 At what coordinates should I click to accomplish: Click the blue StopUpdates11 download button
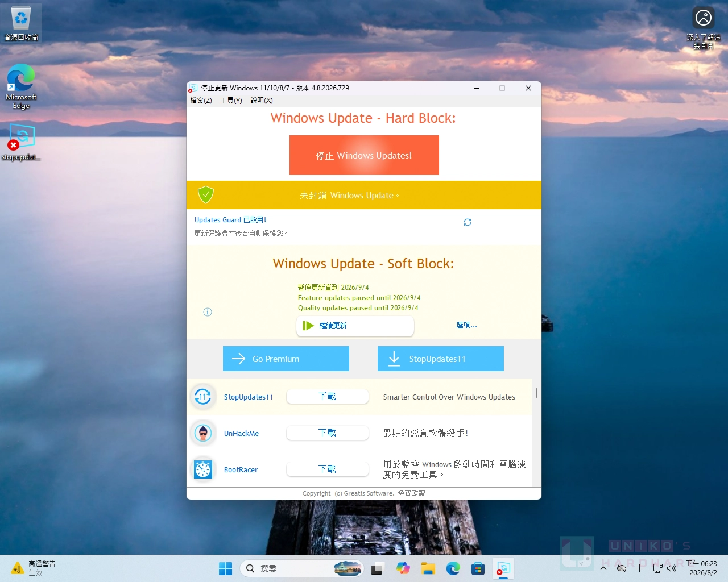pyautogui.click(x=441, y=359)
